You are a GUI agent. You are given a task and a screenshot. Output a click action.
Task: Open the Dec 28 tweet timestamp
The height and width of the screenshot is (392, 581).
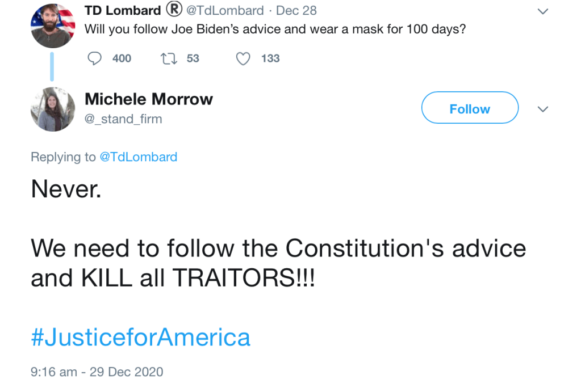(296, 10)
